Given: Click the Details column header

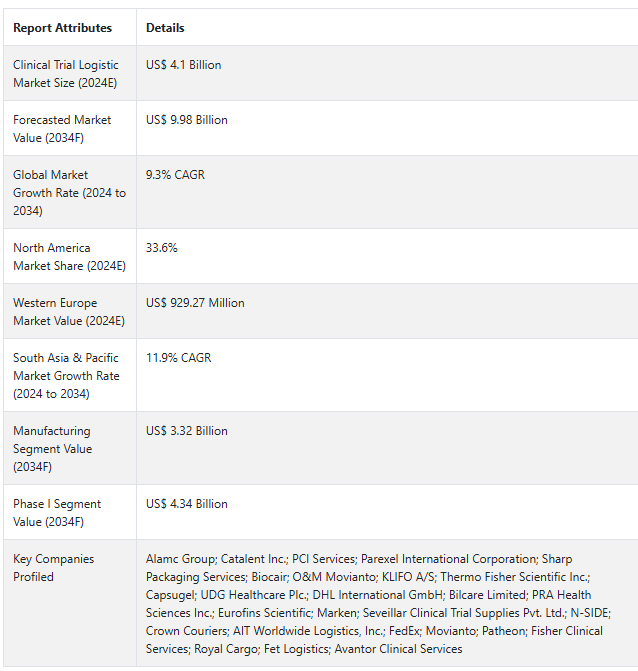Looking at the screenshot, I should (x=165, y=28).
